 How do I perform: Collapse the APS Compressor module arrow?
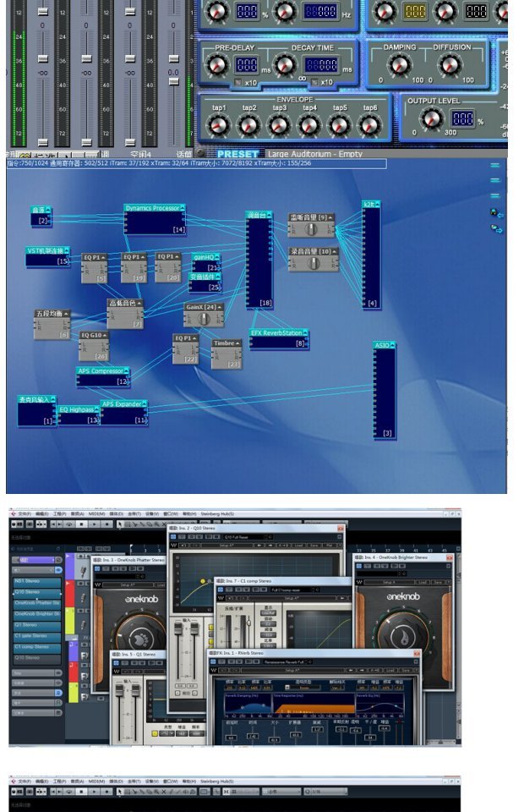pos(127,370)
